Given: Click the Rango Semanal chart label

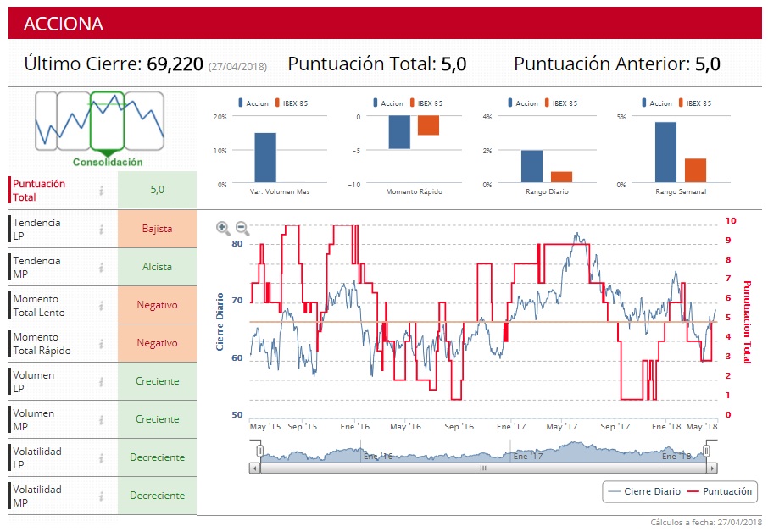Looking at the screenshot, I should pos(681,191).
